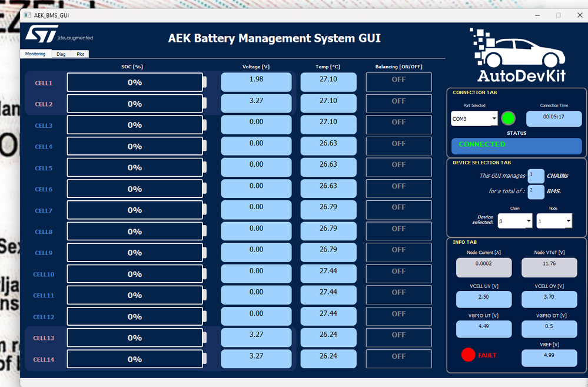Click the DEVICE SELECTION TAB heading

click(482, 163)
